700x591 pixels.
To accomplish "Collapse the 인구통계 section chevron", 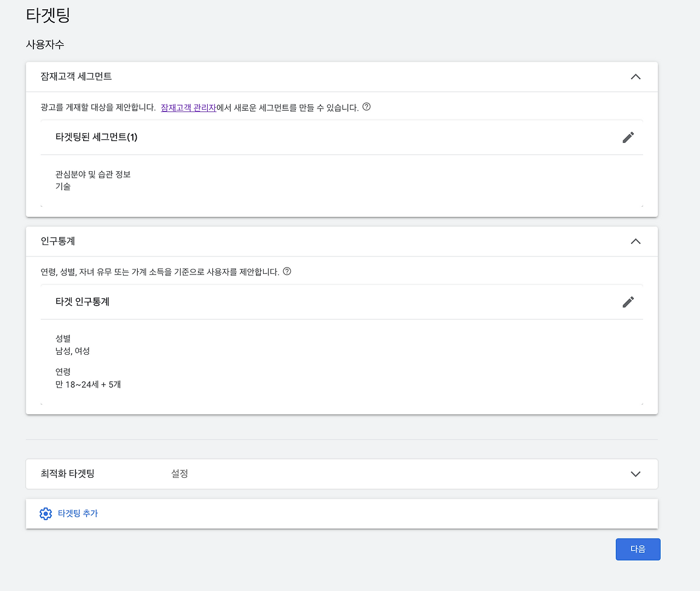I will coord(635,241).
